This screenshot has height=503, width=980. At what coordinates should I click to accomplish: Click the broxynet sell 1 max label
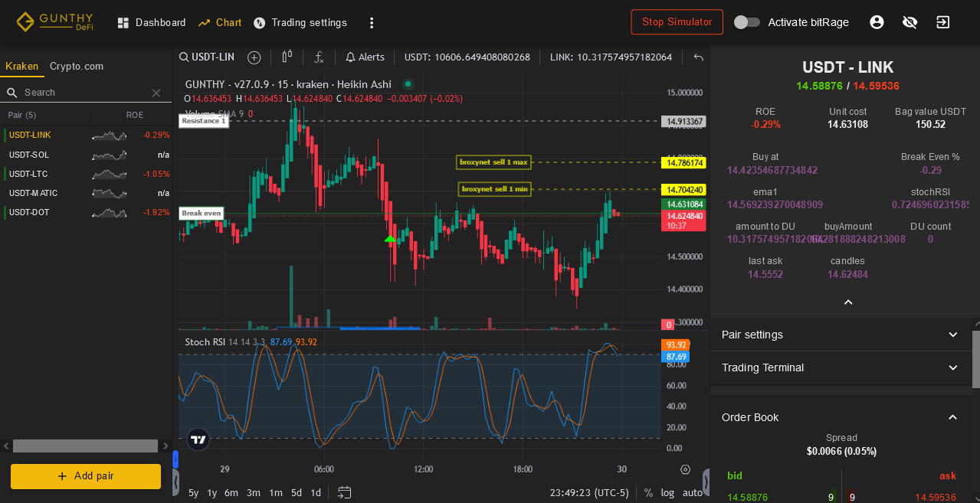click(x=493, y=162)
